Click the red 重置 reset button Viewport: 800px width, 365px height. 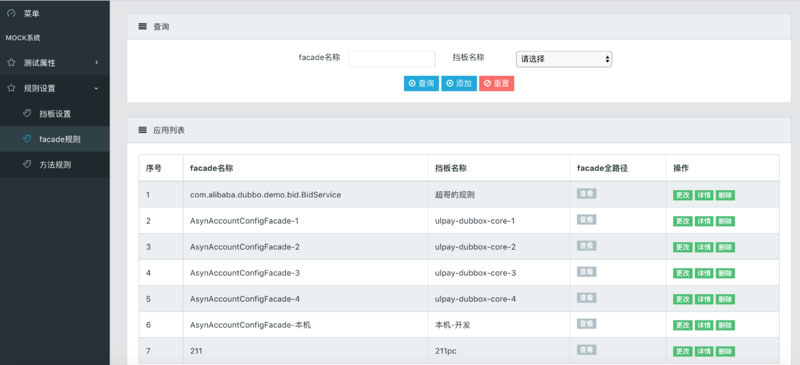point(496,84)
